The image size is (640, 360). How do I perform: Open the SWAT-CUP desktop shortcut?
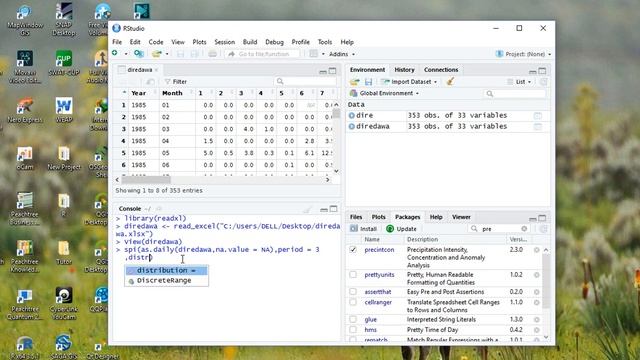(64, 63)
